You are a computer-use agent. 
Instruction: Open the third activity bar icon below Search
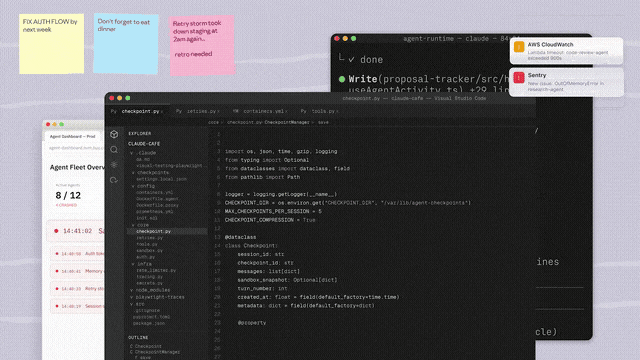114,164
